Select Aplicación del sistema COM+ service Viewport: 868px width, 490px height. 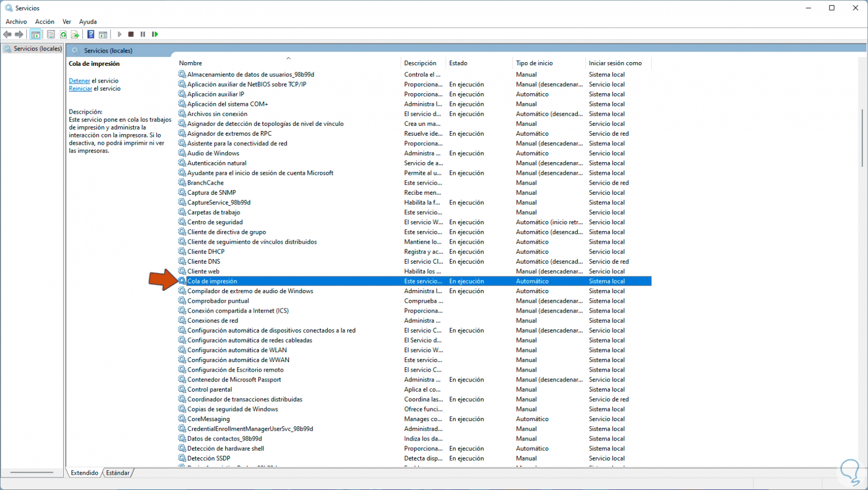point(228,104)
